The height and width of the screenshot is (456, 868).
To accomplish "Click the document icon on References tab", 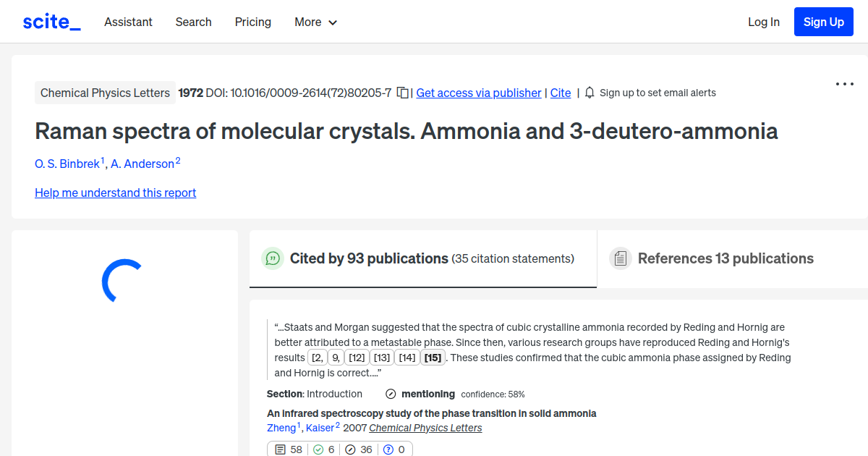I will click(x=621, y=258).
